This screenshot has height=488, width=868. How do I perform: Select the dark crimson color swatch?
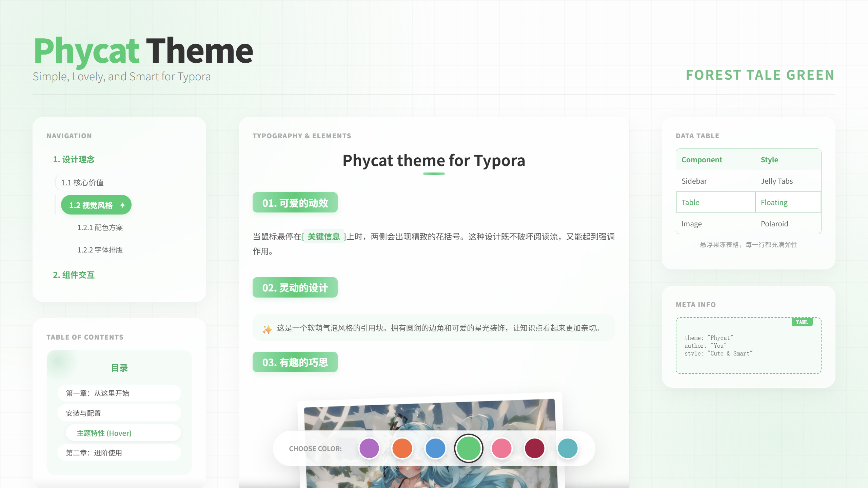(534, 448)
